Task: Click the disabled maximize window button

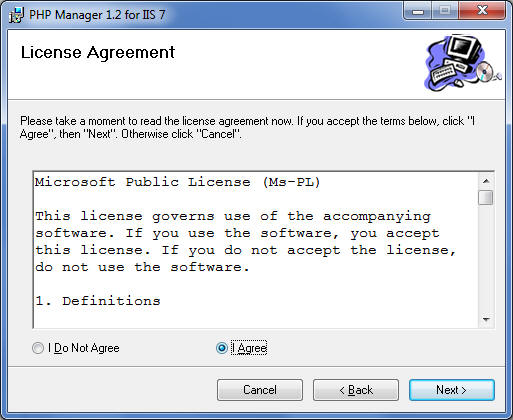Action: [x=445, y=11]
